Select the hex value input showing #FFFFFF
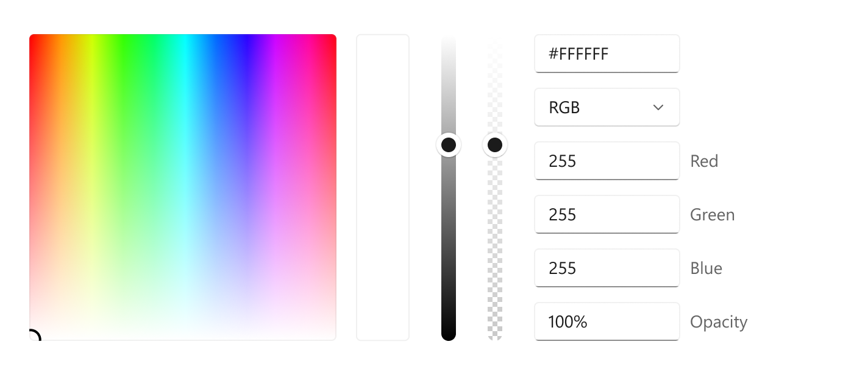This screenshot has height=375, width=868. coord(607,54)
